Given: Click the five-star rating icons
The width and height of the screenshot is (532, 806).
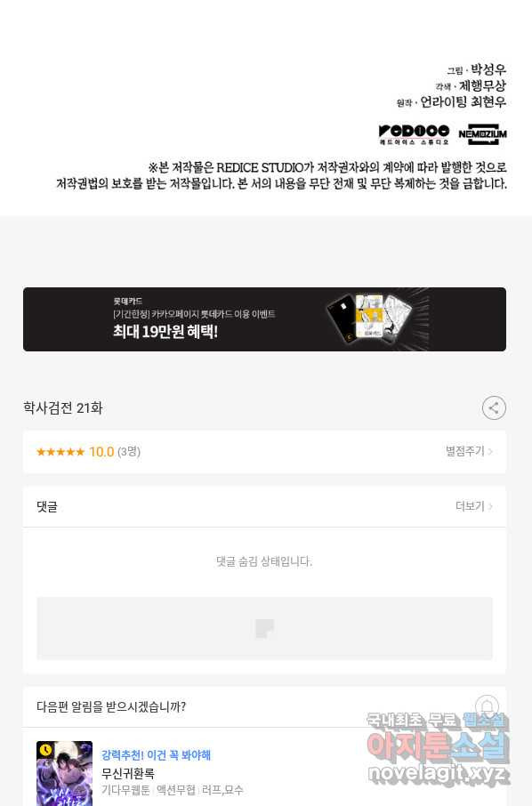Looking at the screenshot, I should click(x=60, y=452).
